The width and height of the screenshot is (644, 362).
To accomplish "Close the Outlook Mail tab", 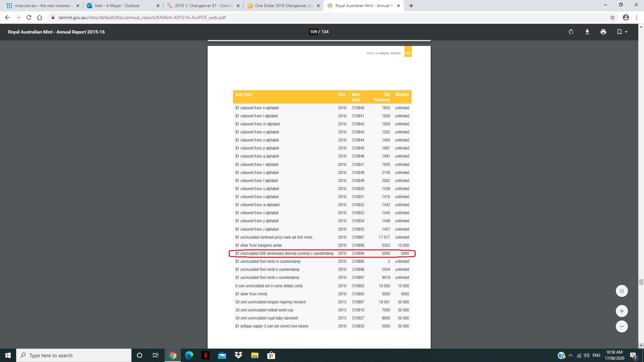I will (x=158, y=6).
